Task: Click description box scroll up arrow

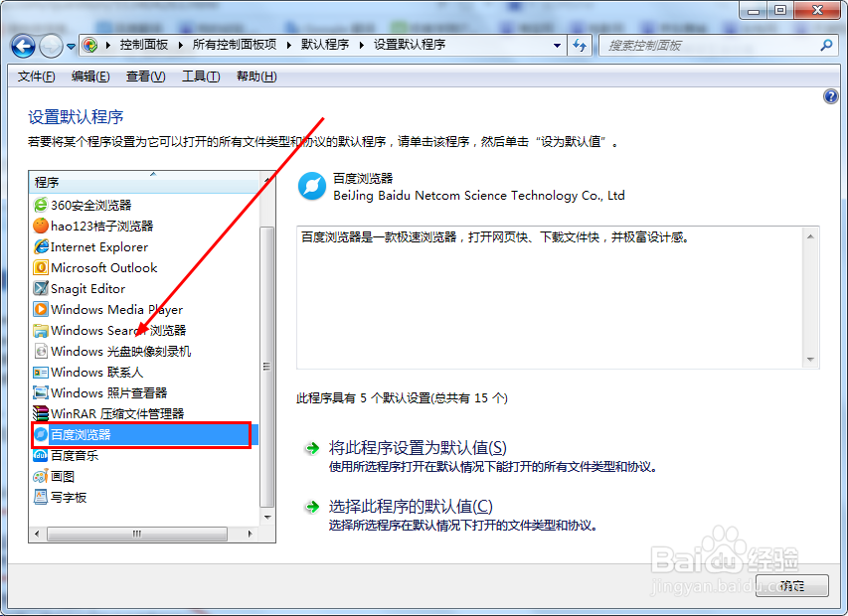Action: 810,236
